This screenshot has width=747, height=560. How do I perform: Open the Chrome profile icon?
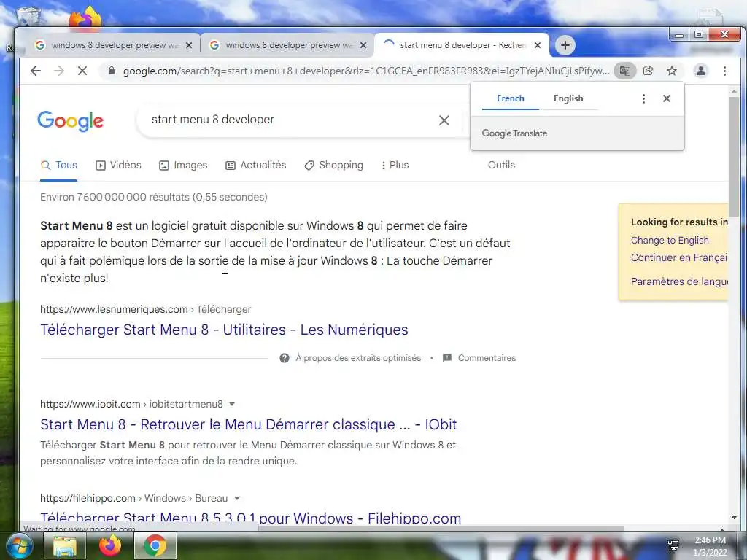coord(701,71)
